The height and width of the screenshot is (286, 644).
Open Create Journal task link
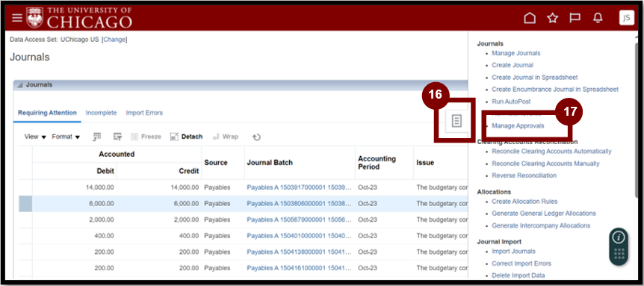pyautogui.click(x=513, y=65)
